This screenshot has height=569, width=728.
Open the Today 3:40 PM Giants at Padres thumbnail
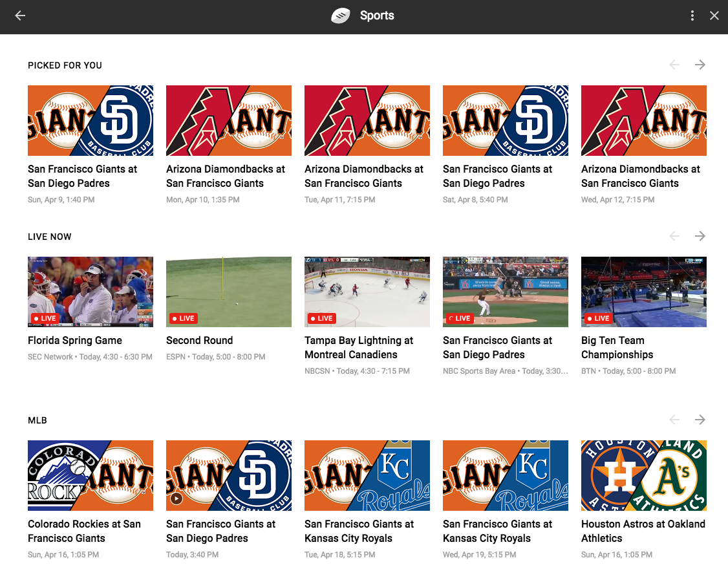coord(229,476)
